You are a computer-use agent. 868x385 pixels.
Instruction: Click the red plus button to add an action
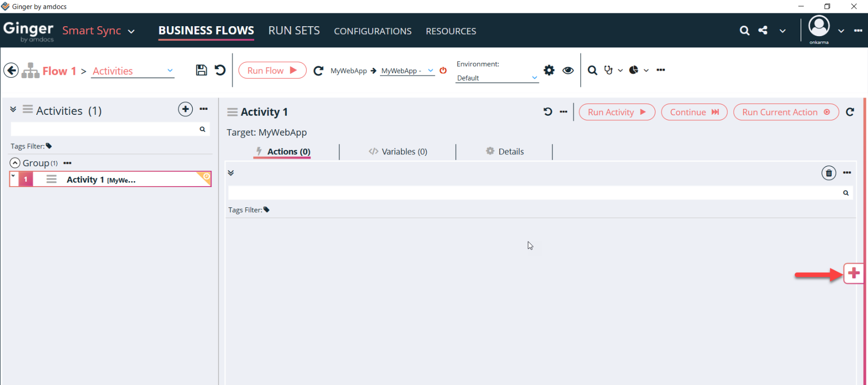[854, 273]
